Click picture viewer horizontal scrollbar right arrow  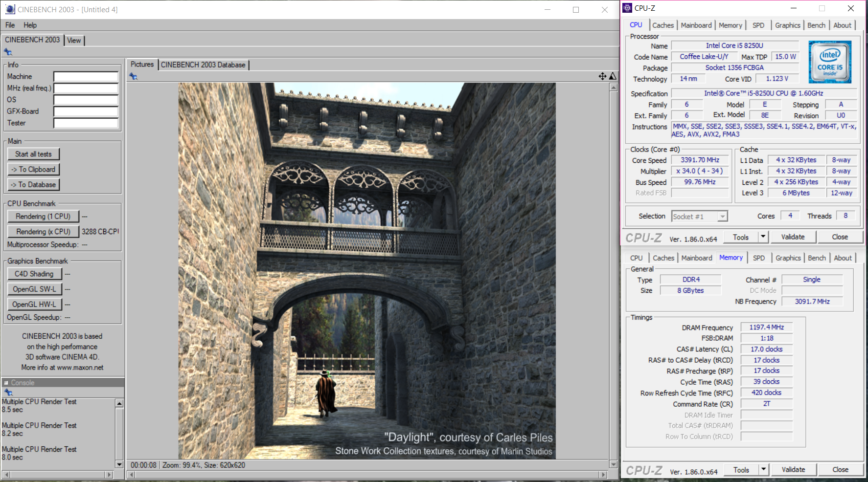tap(603, 474)
